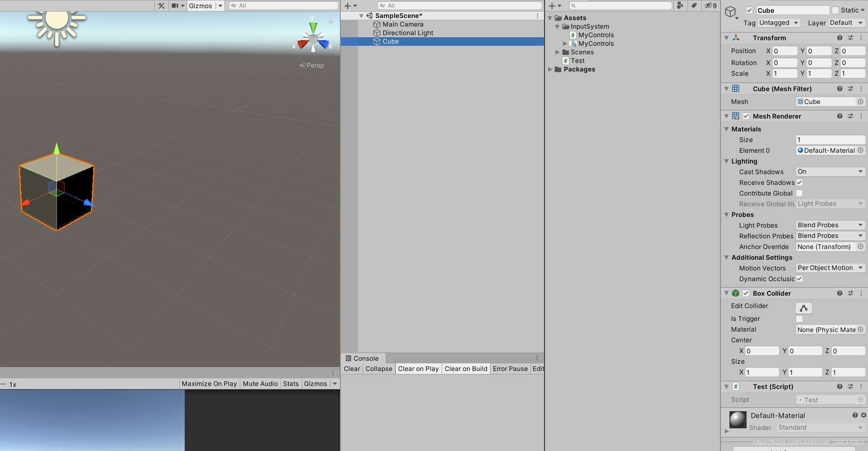Click the Scene view tools wrench icon
The width and height of the screenshot is (868, 451).
pos(161,6)
